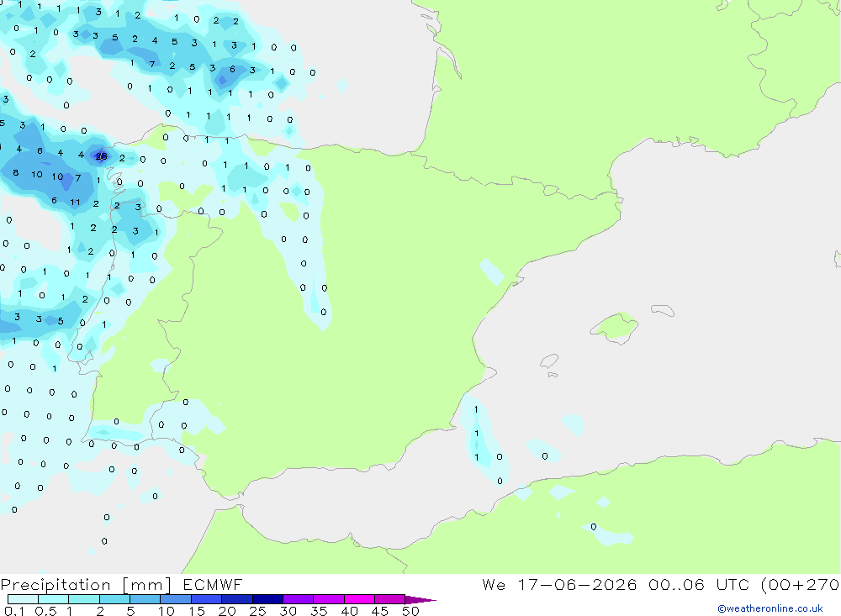Click the Ibiza island outline on the map
The height and width of the screenshot is (616, 841).
(549, 361)
